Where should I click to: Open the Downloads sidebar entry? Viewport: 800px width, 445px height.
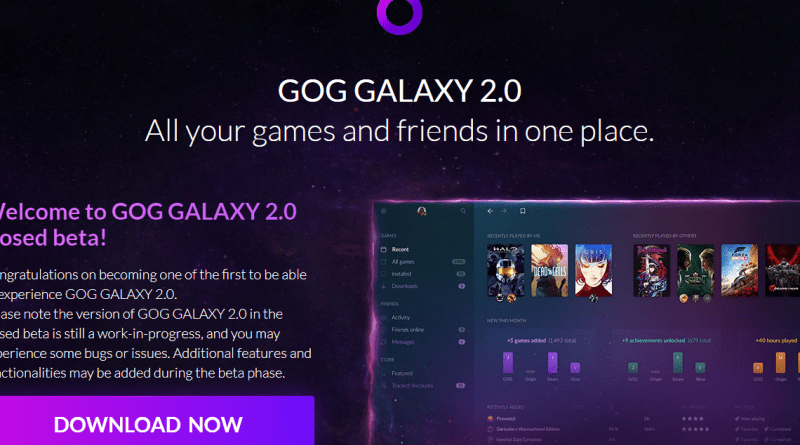point(405,286)
